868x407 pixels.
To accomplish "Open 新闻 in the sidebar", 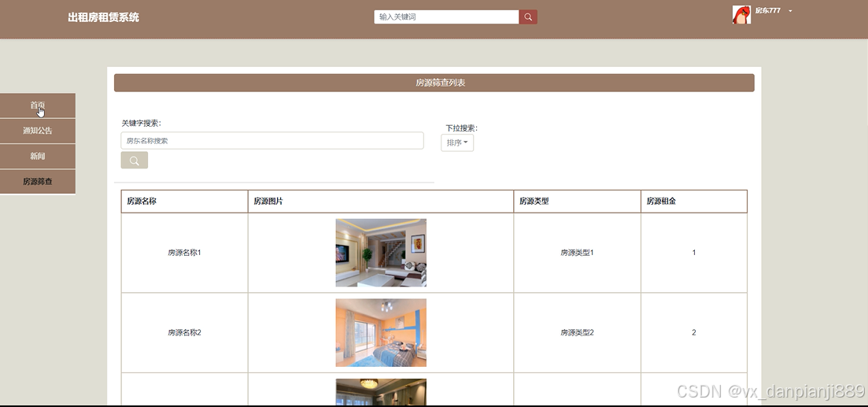I will click(38, 156).
